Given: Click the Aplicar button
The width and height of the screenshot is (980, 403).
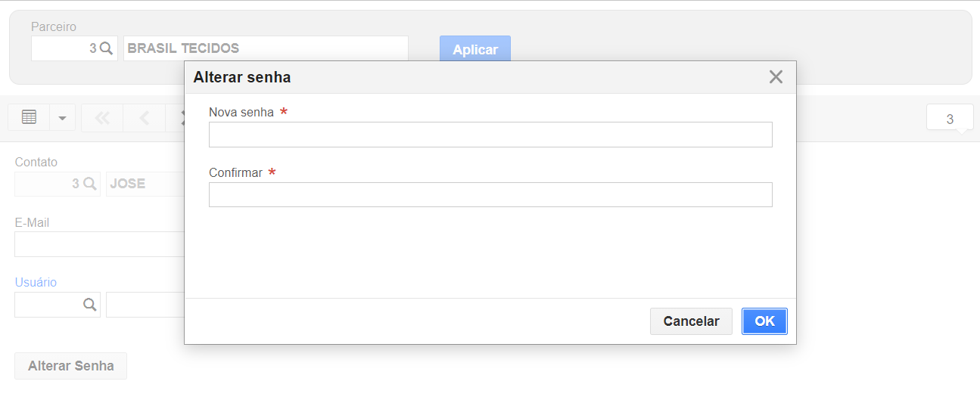Looking at the screenshot, I should point(475,49).
